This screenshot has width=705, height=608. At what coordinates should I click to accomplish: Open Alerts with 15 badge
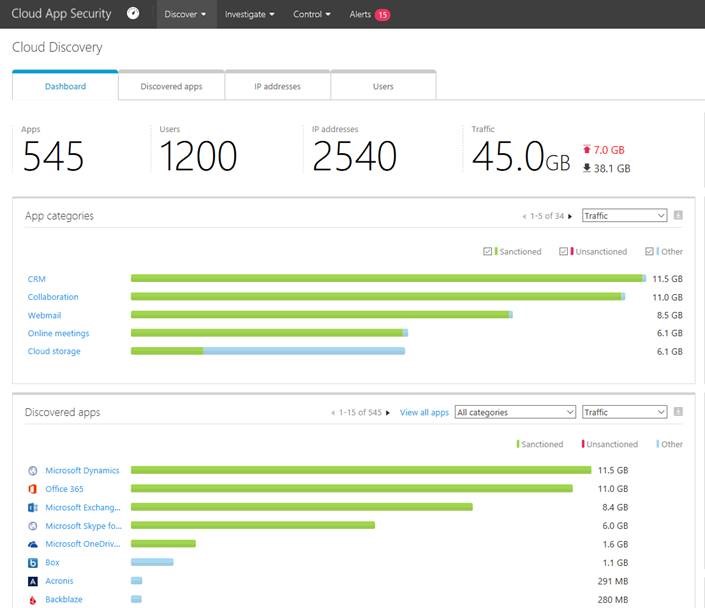point(370,14)
